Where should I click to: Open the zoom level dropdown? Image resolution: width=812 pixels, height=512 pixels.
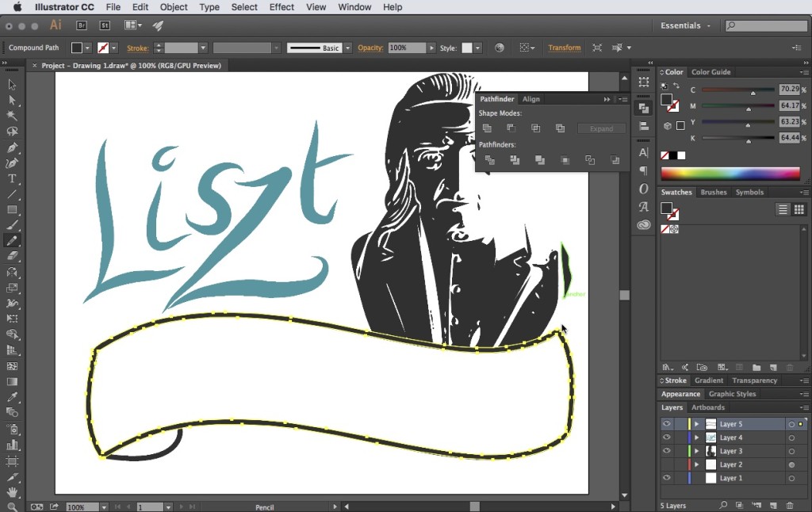coord(104,507)
